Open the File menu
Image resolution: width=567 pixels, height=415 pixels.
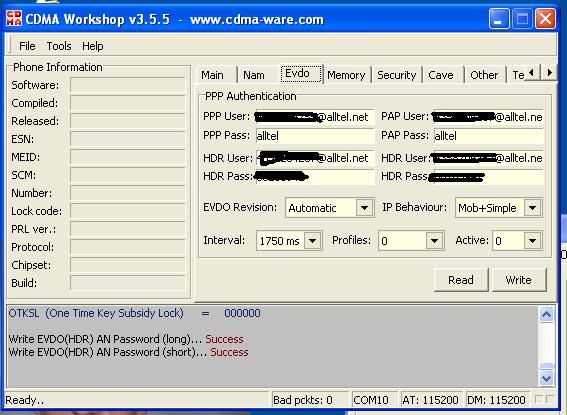[x=27, y=46]
